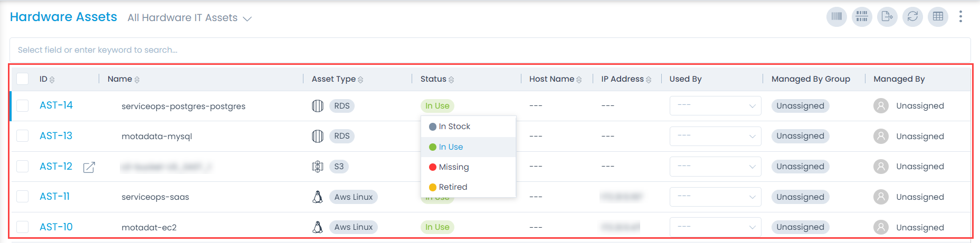The width and height of the screenshot is (980, 243).
Task: Check the select-all checkbox in table header
Action: tap(23, 79)
